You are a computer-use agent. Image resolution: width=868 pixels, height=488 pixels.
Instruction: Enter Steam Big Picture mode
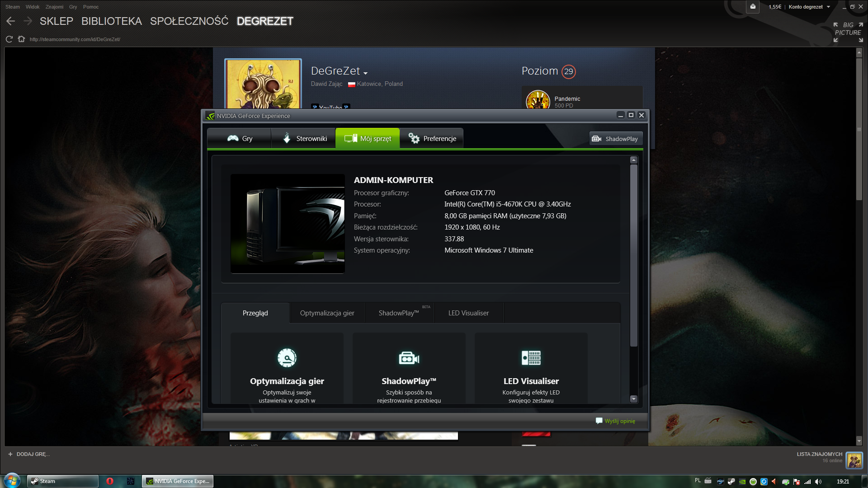[x=848, y=33]
